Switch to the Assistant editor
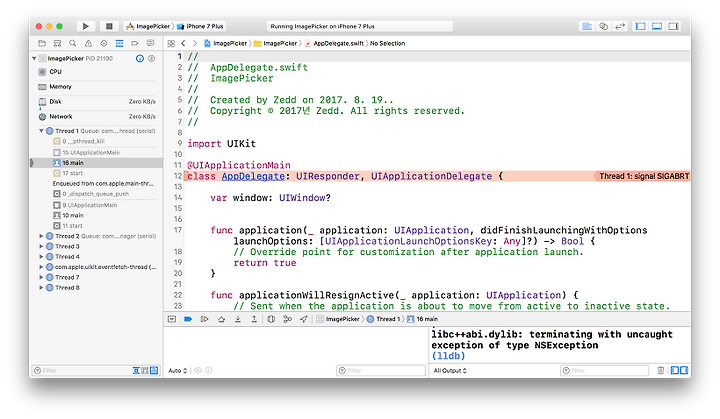 [x=603, y=26]
